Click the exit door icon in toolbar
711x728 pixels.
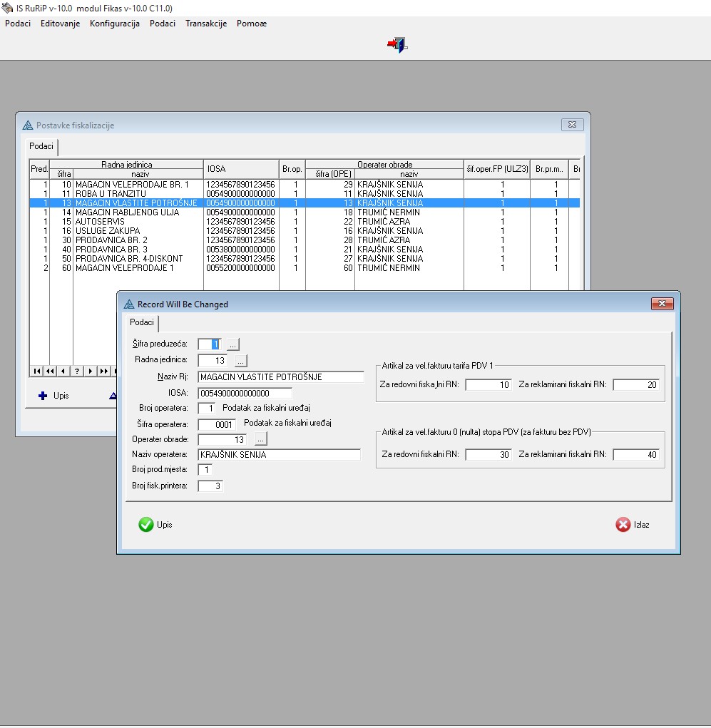[x=397, y=45]
